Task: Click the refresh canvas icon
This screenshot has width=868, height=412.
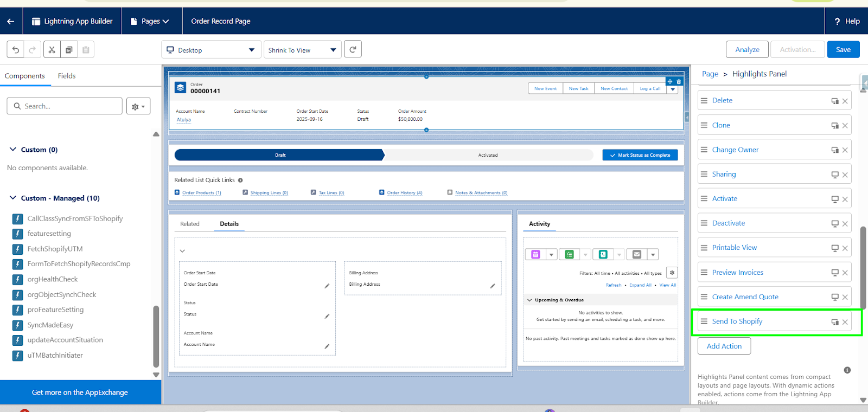Action: 353,49
